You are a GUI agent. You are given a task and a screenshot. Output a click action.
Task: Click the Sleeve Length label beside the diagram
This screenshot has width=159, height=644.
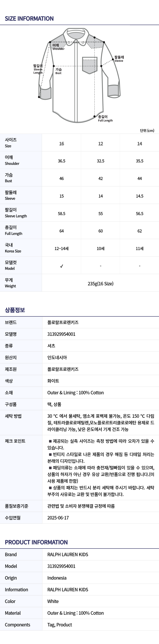click(x=38, y=69)
